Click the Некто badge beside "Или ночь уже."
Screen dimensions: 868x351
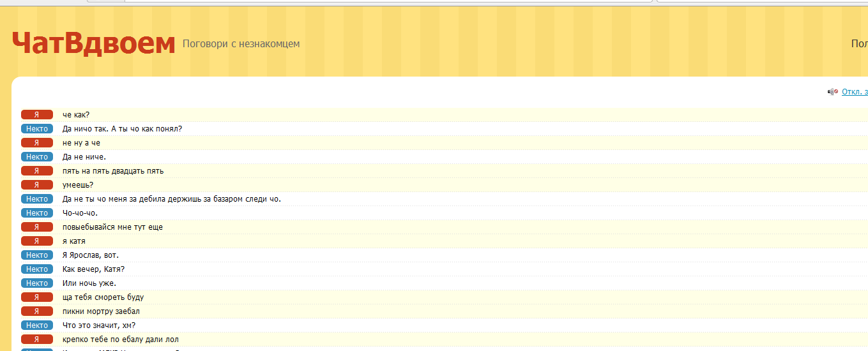37,283
